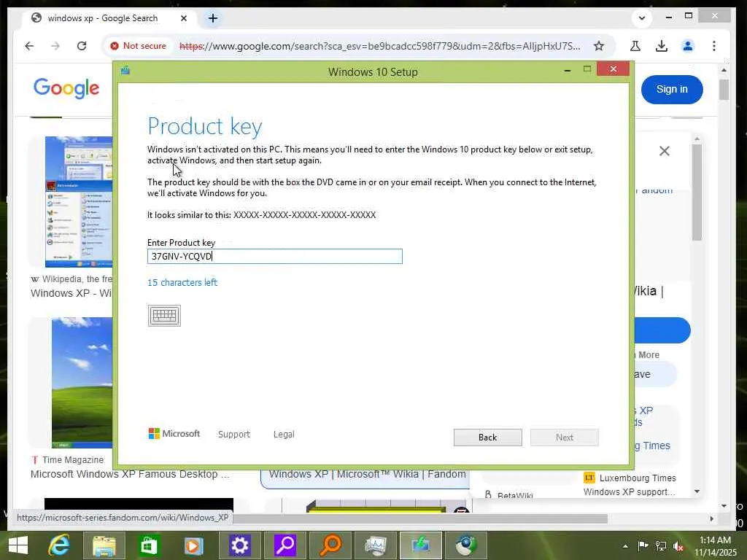This screenshot has height=560, width=747.
Task: Click the side panel vertical scrollbar
Action: click(697, 192)
